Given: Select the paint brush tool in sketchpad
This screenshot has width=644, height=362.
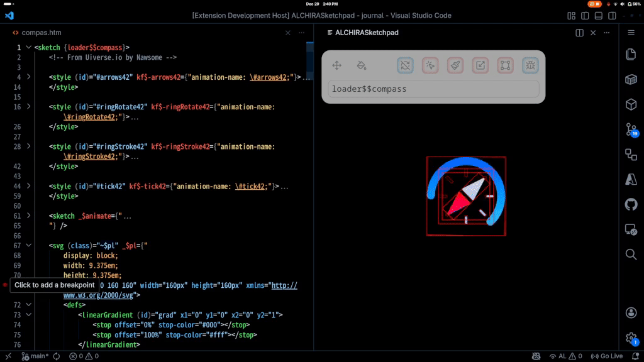Looking at the screenshot, I should click(x=455, y=65).
